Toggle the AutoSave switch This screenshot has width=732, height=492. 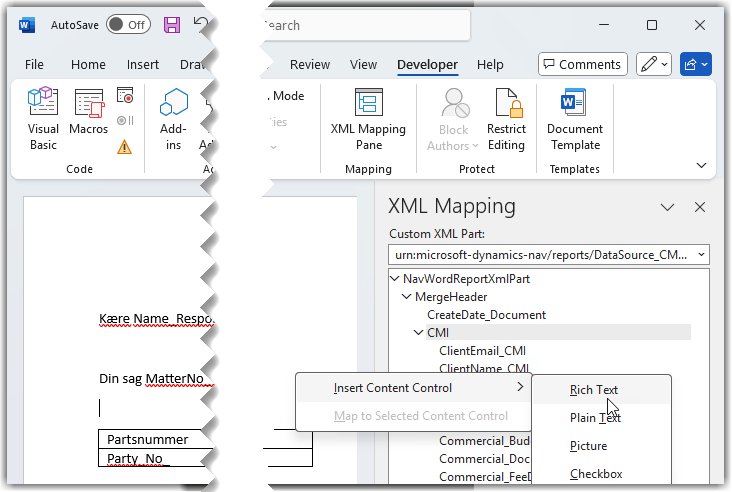point(128,25)
